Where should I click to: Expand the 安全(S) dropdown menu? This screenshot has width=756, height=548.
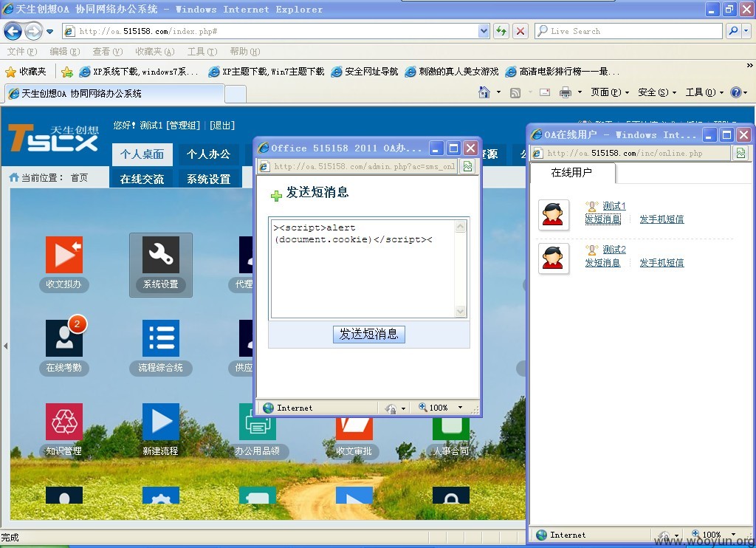click(657, 92)
